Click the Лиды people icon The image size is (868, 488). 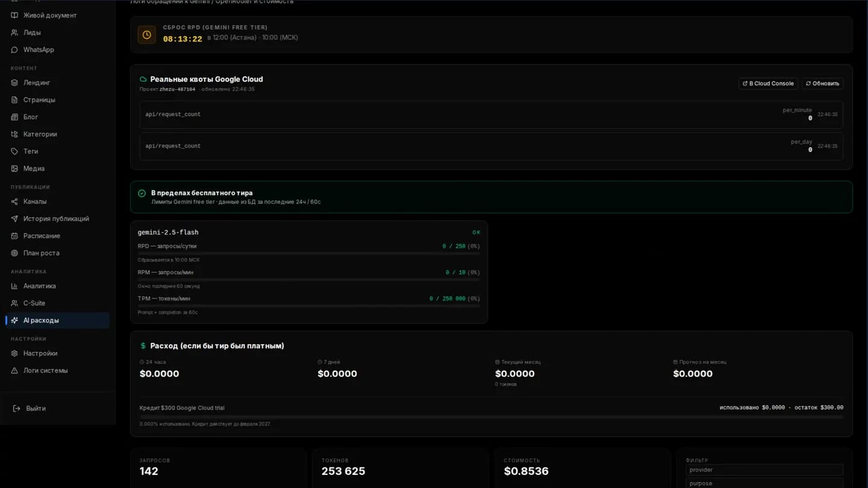[14, 33]
